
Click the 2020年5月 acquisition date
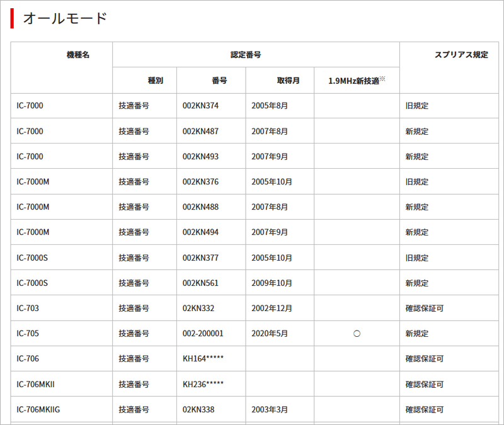270,334
